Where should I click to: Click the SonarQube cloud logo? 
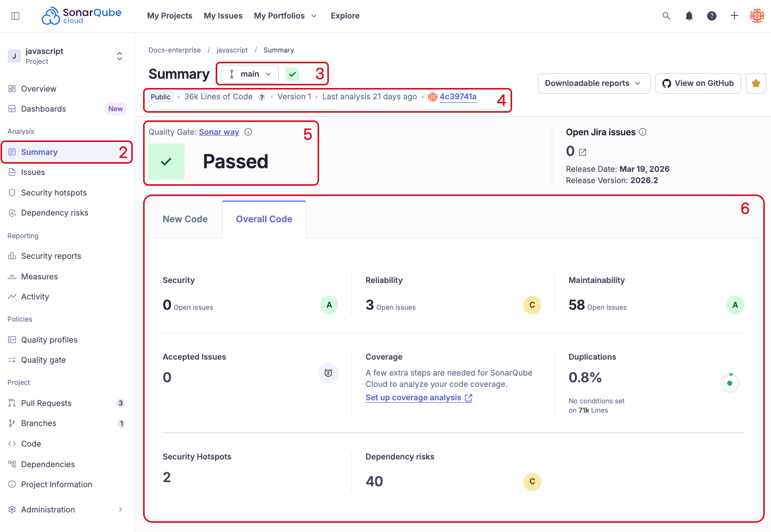pos(81,16)
